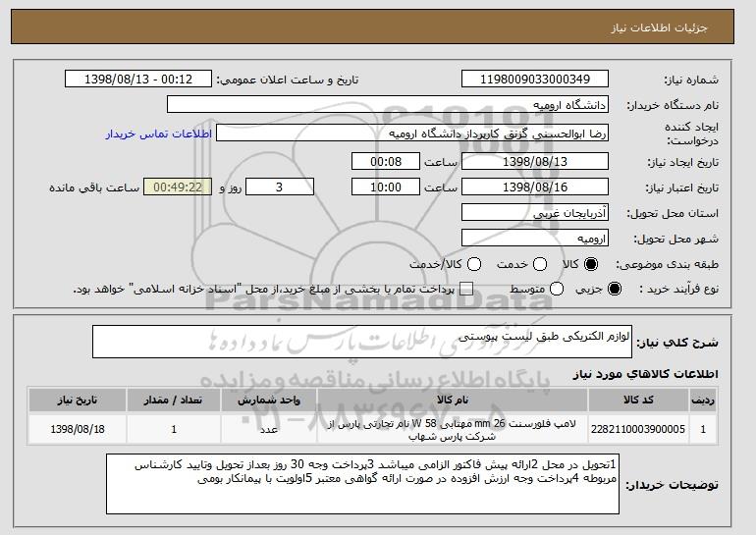Click the نوع فرآیند خرید label
756x535 pixels.
click(678, 289)
